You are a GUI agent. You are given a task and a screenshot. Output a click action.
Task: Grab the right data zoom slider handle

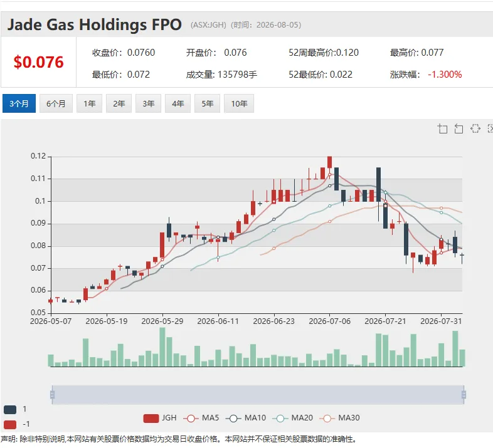[464, 395]
